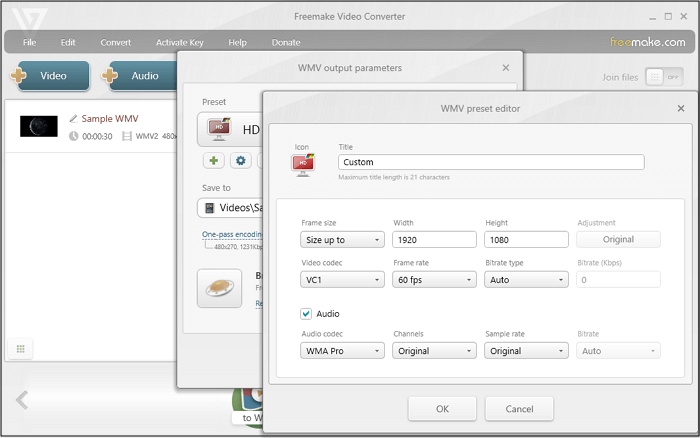Open the Activate Key menu

pyautogui.click(x=179, y=43)
